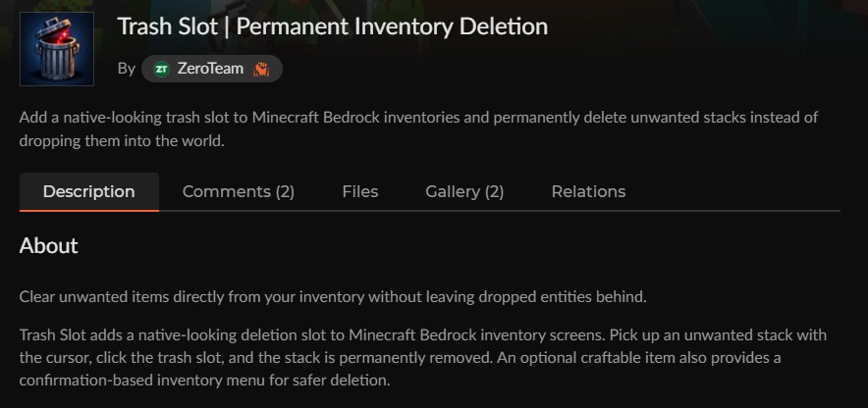The height and width of the screenshot is (408, 868).
Task: Open the ZeroTeam author profile name
Action: click(210, 69)
